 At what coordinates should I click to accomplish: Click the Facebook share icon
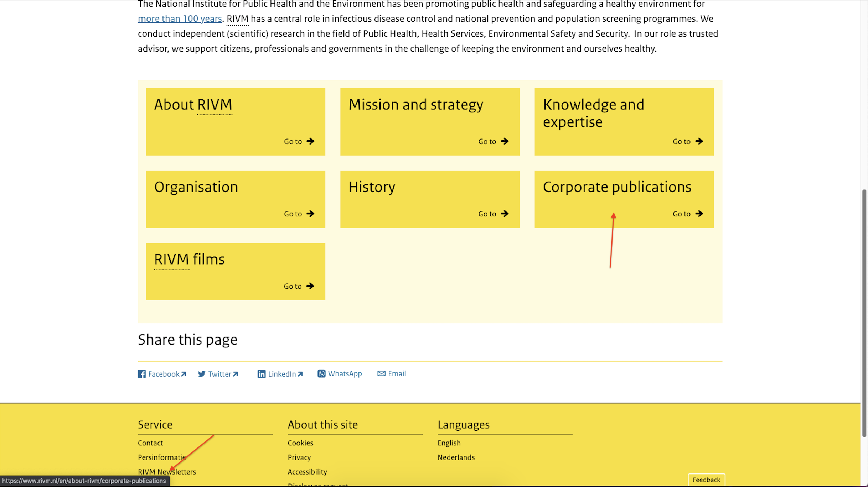(x=141, y=373)
